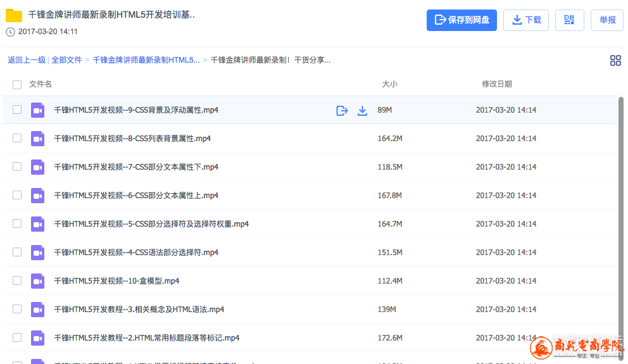Check the box for 9-CSS背景及浮动属性.mp4

coord(17,110)
